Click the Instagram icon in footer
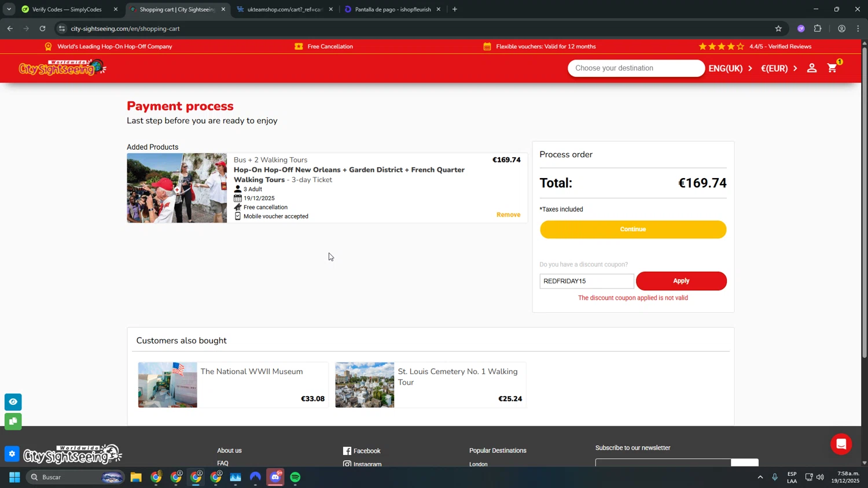 tap(347, 464)
